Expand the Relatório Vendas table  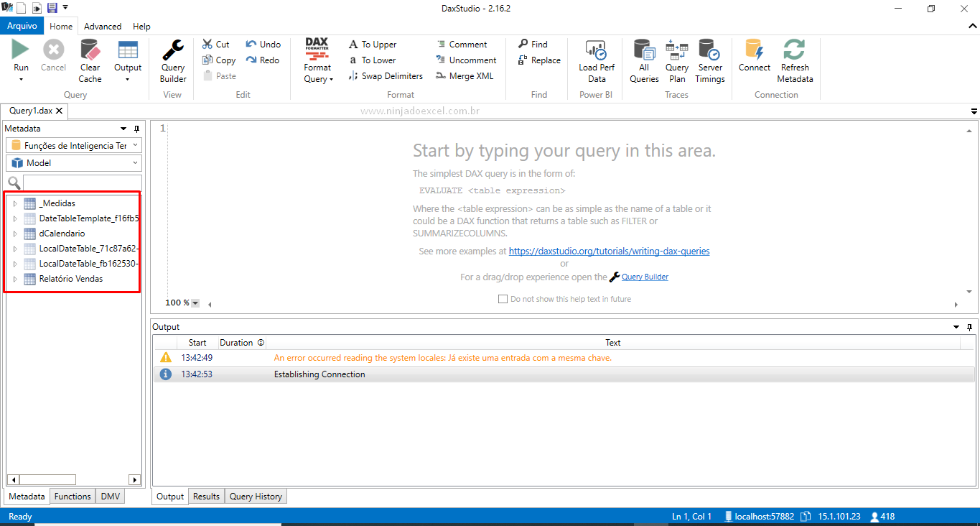[14, 279]
